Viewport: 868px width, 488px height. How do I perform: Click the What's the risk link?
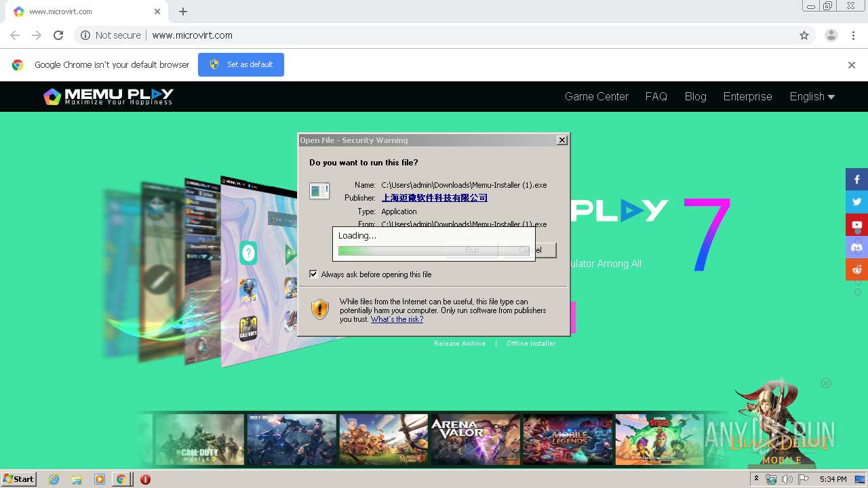tap(397, 319)
